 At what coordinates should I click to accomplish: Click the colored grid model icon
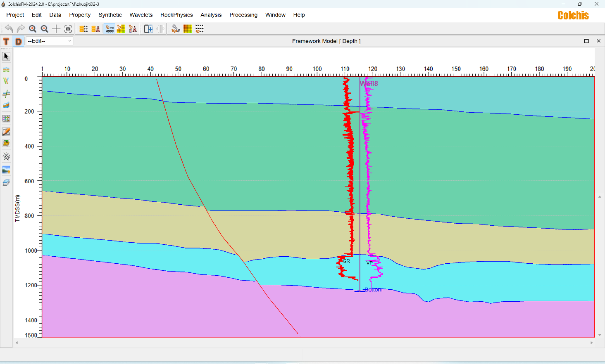(188, 29)
